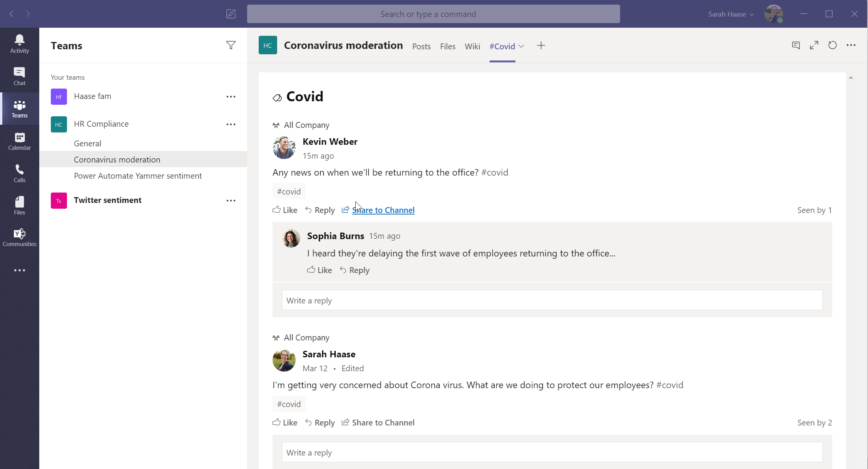This screenshot has height=469, width=868.
Task: Open options for the Twitter sentiment team
Action: (231, 200)
